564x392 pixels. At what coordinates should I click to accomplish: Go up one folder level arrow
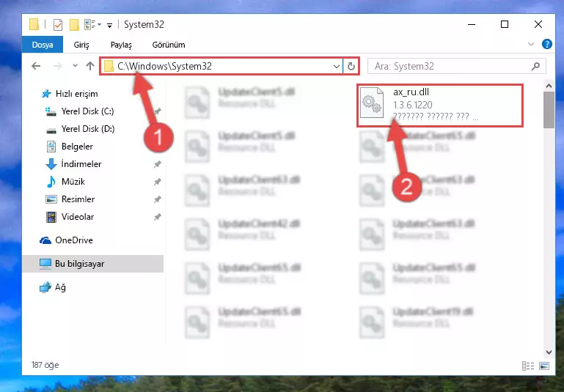coord(90,66)
